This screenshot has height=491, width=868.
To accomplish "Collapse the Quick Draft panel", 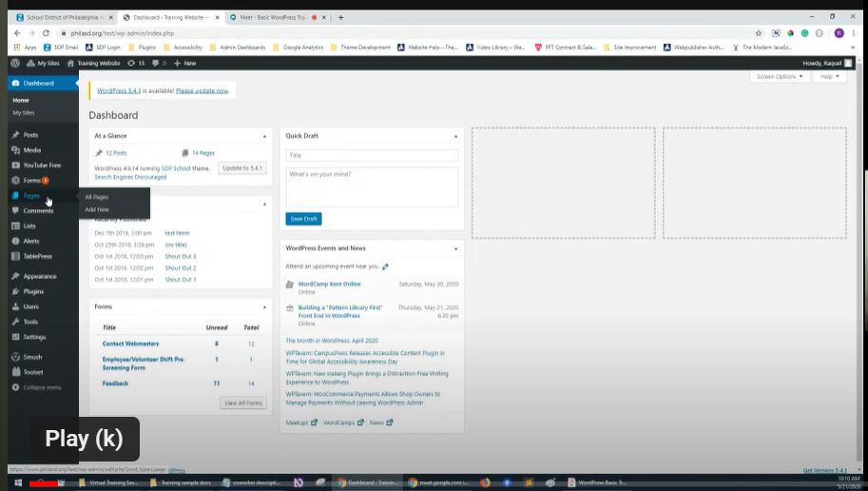I will (455, 136).
